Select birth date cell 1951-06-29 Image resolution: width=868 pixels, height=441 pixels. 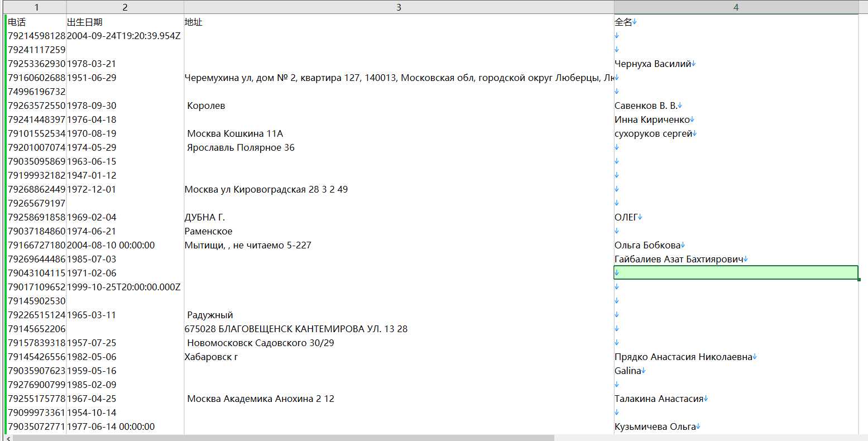coord(125,78)
